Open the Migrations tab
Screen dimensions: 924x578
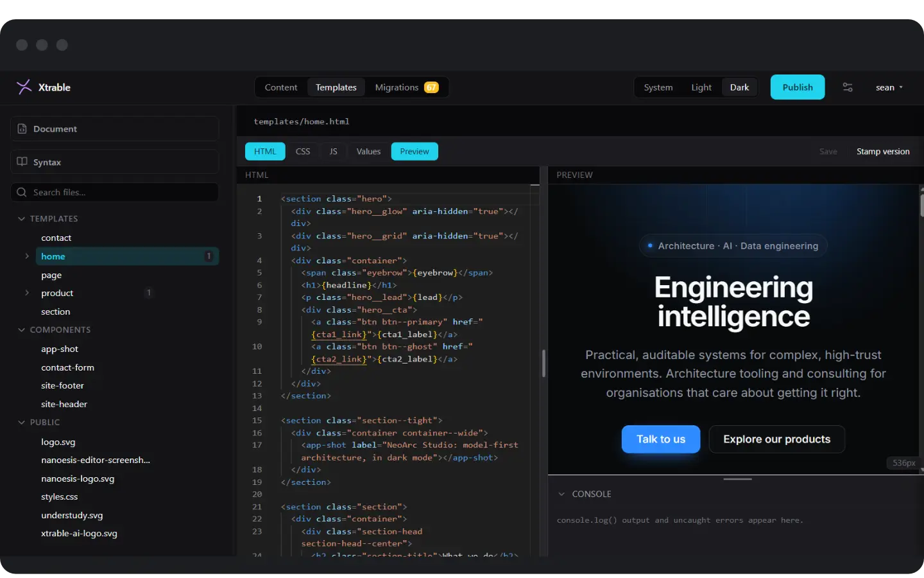[407, 87]
